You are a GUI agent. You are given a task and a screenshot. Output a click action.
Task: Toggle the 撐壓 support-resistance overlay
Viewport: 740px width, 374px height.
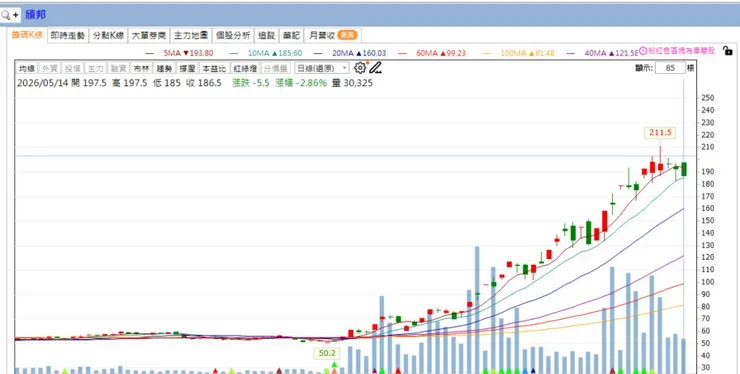tap(187, 68)
